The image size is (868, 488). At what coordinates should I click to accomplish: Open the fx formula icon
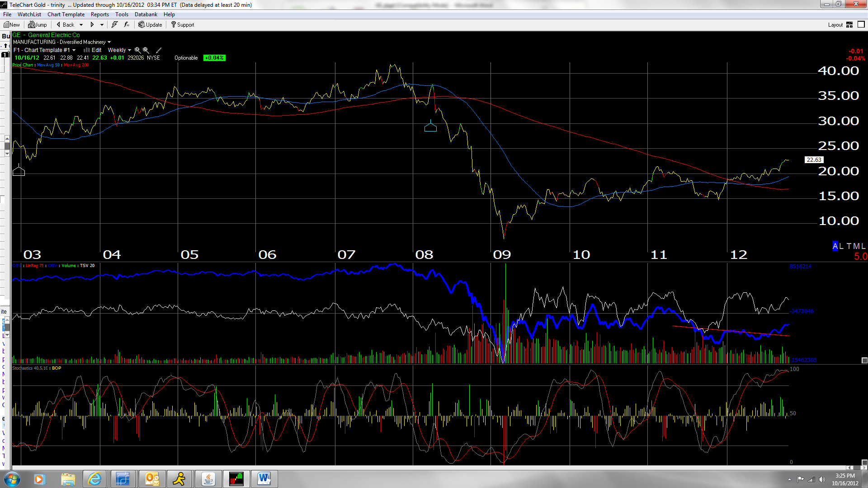point(126,24)
